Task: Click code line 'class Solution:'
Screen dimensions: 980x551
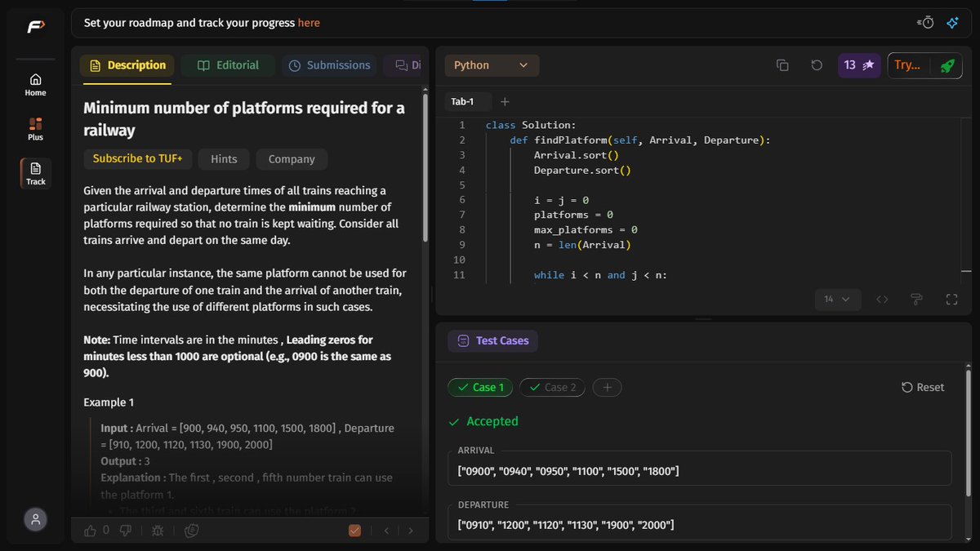Action: [531, 125]
